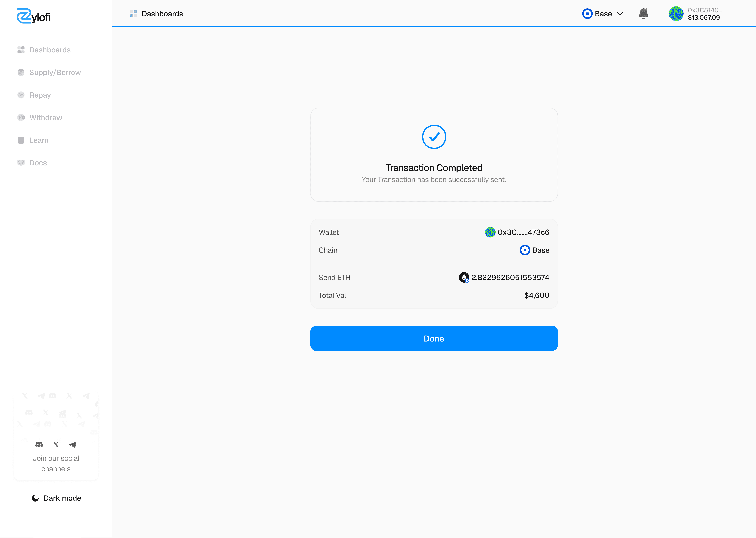Click the Discord social icon
The image size is (756, 538).
39,445
